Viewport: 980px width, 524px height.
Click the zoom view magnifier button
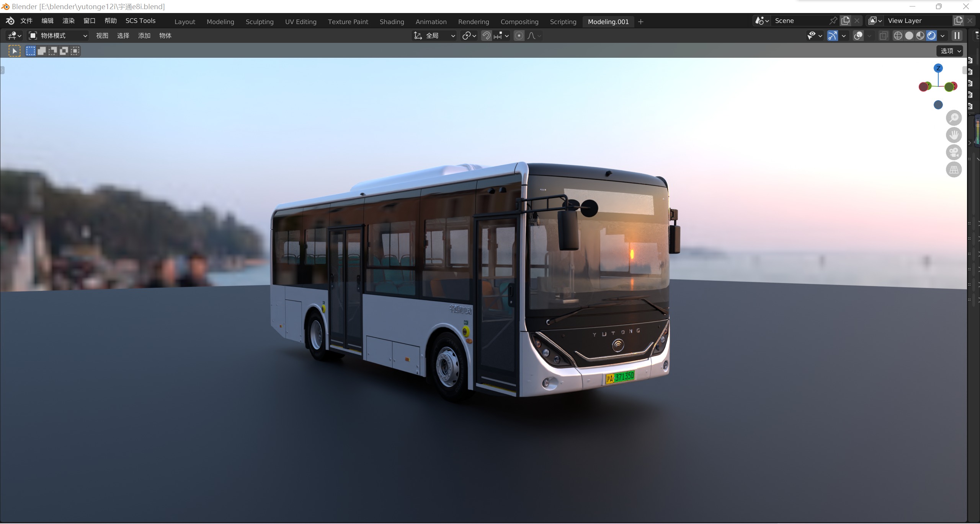(954, 117)
